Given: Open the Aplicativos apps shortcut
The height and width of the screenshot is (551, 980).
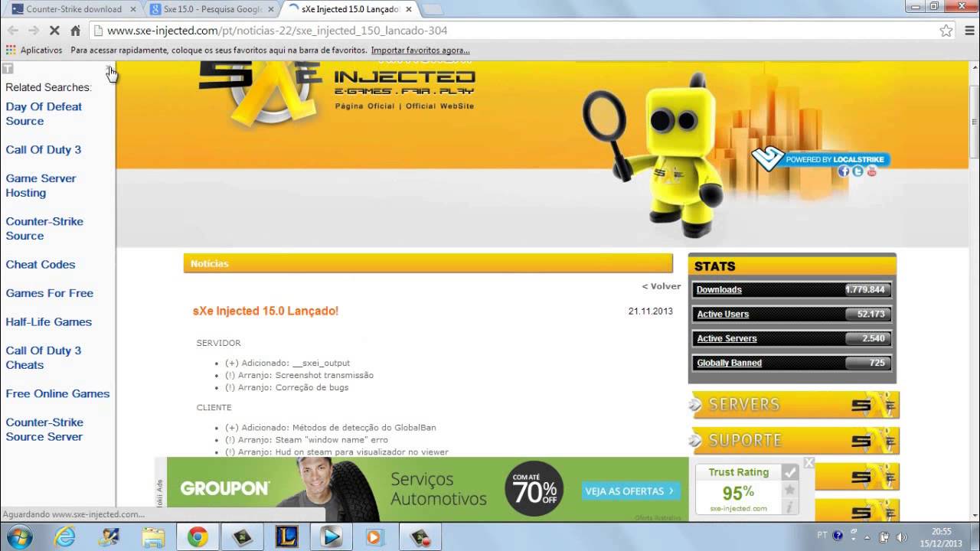Looking at the screenshot, I should tap(34, 51).
